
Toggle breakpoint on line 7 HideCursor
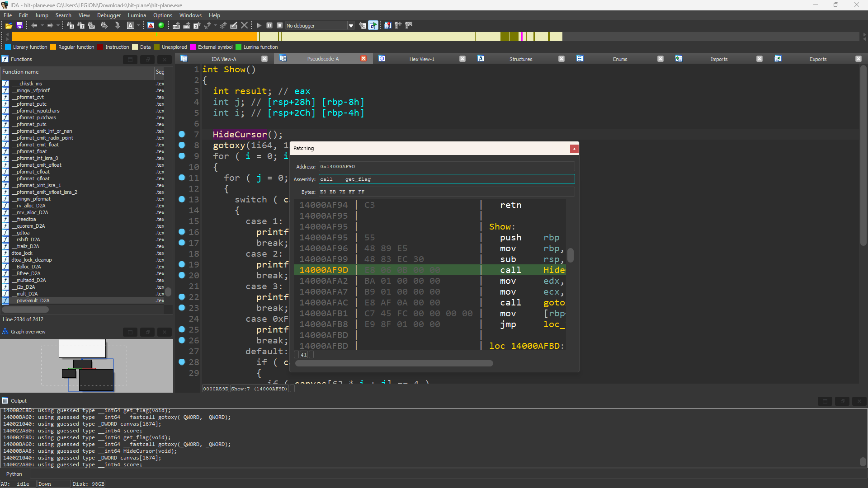[x=182, y=134]
